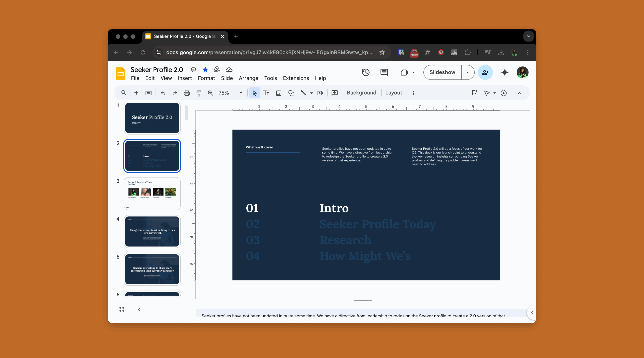This screenshot has height=358, width=644.
Task: Click the Layout button
Action: coord(393,93)
